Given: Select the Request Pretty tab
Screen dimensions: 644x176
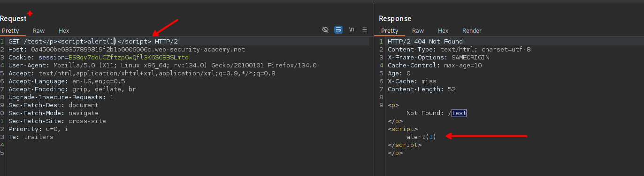Looking at the screenshot, I should tap(10, 30).
